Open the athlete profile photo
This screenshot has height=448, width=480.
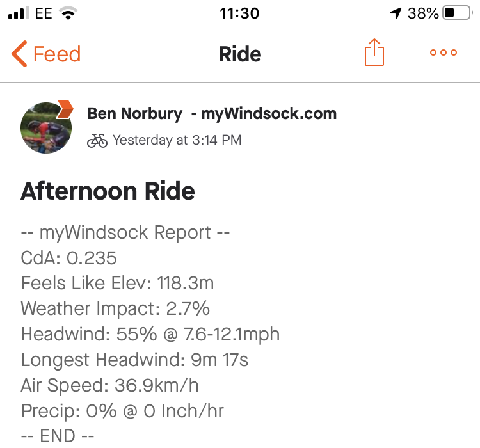pyautogui.click(x=46, y=127)
